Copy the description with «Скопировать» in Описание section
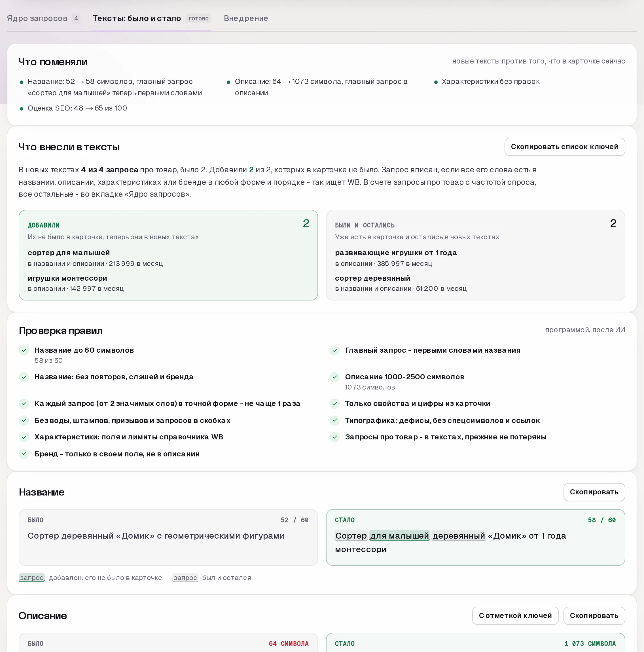The height and width of the screenshot is (652, 644). pyautogui.click(x=594, y=615)
